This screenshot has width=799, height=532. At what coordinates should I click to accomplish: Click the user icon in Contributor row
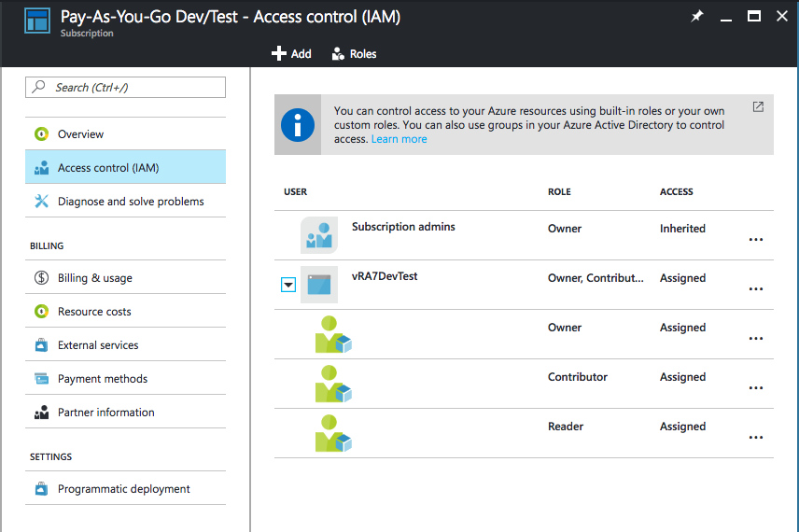[333, 384]
